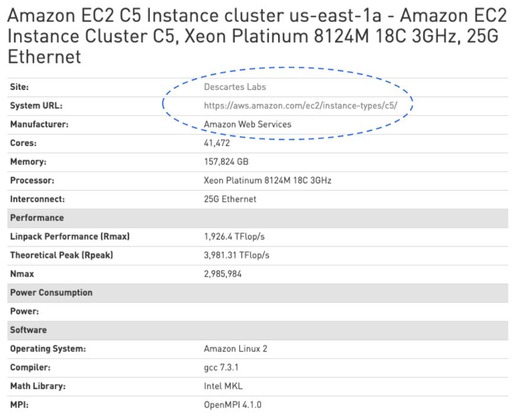The height and width of the screenshot is (420, 518).
Task: Click the Power Consumption section header
Action: coord(52,293)
